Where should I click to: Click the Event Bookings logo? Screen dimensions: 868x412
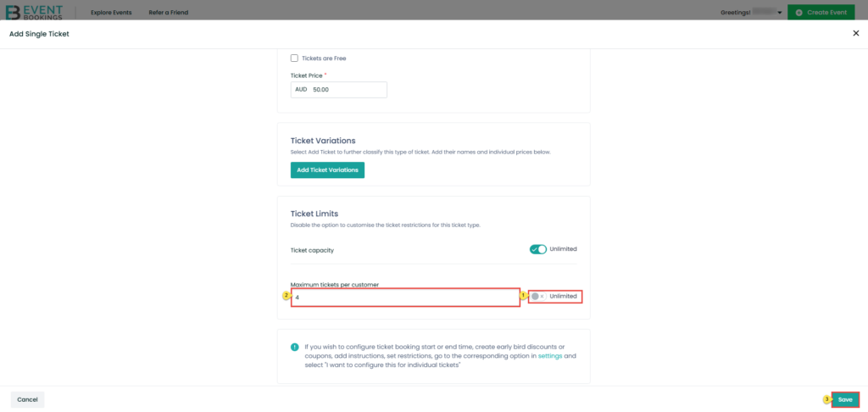(34, 12)
